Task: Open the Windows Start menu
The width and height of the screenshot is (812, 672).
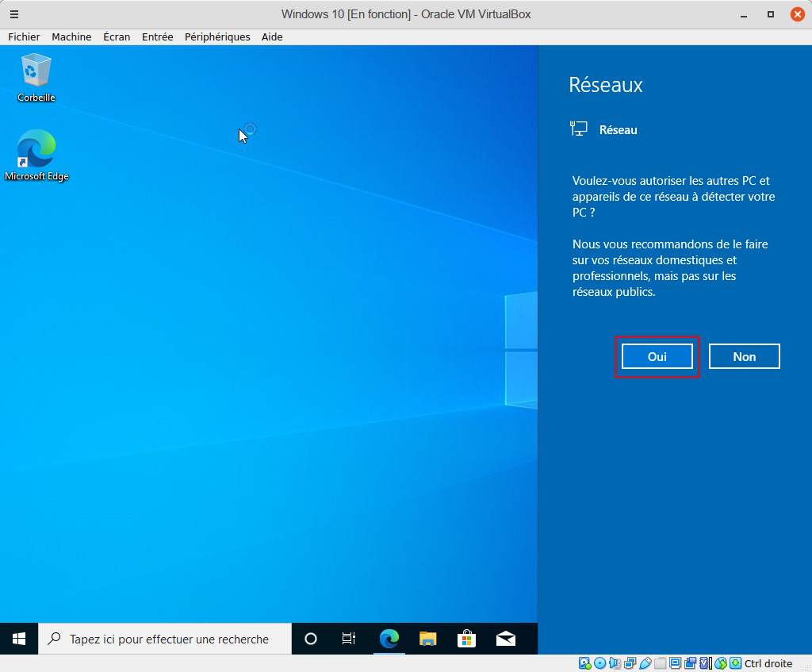Action: pyautogui.click(x=19, y=639)
